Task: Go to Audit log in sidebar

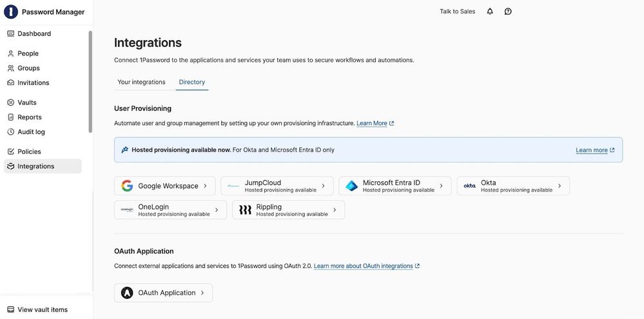Action: 31,132
